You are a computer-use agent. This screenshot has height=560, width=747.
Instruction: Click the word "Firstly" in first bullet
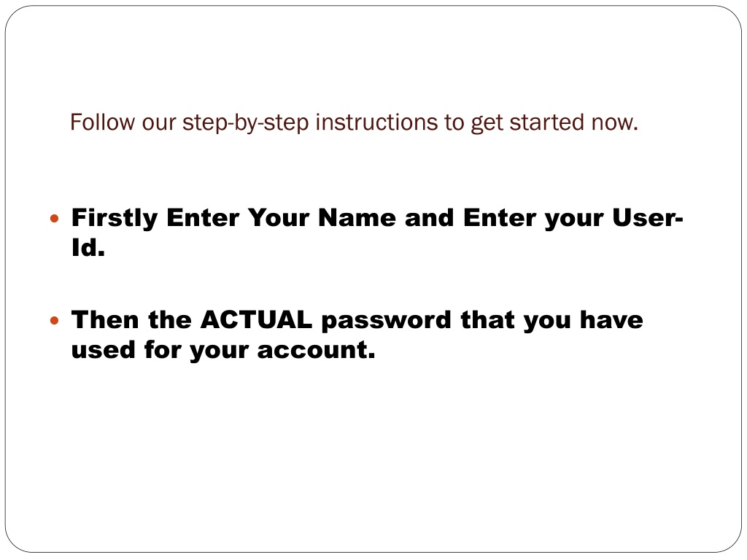click(x=115, y=219)
